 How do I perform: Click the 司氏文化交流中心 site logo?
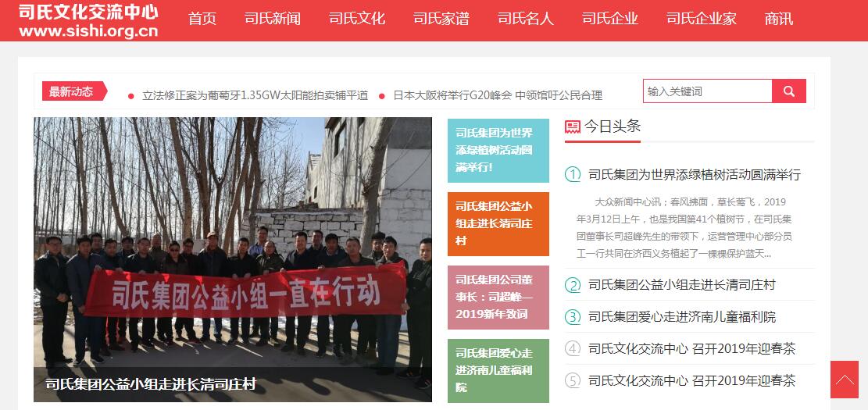(88, 20)
